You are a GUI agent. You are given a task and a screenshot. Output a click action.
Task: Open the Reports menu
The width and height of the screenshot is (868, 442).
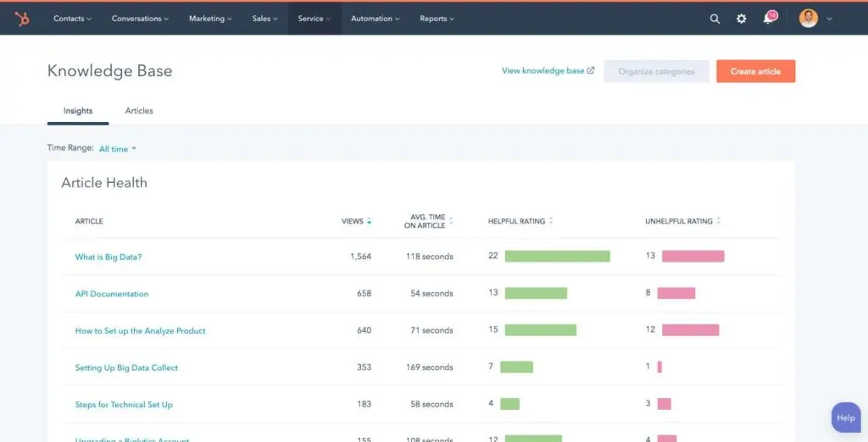(437, 19)
